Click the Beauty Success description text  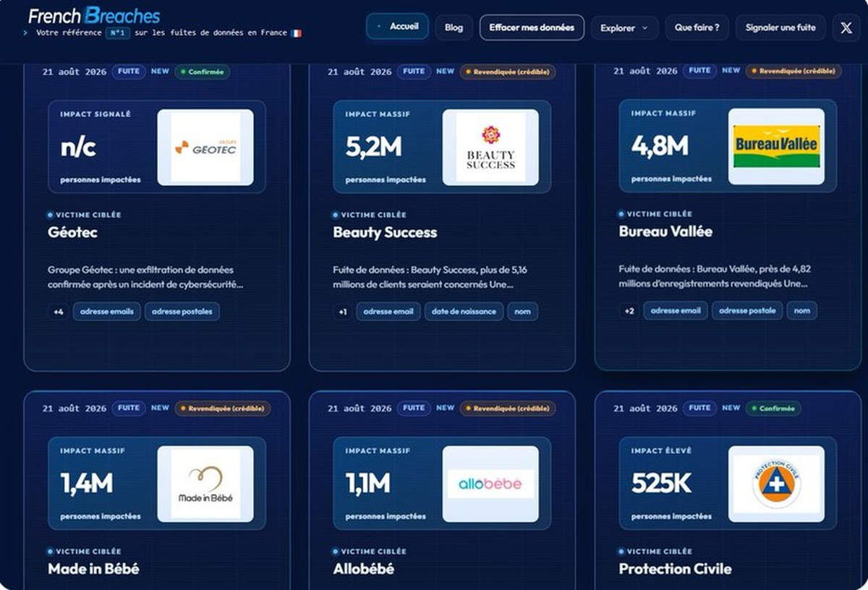(x=430, y=277)
